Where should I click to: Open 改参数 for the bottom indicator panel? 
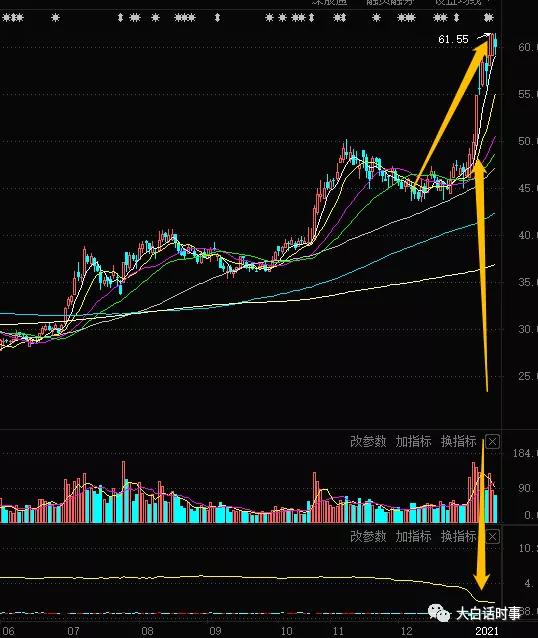[368, 537]
